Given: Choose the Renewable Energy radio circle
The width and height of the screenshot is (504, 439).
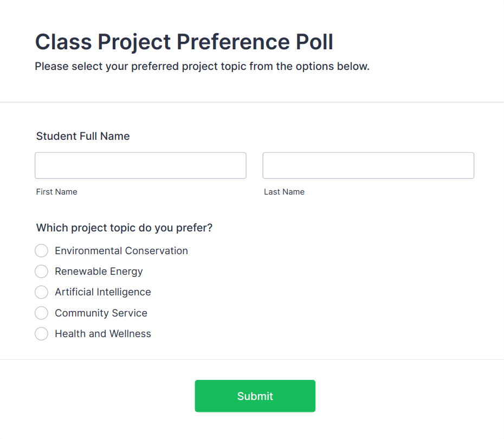Looking at the screenshot, I should [42, 272].
